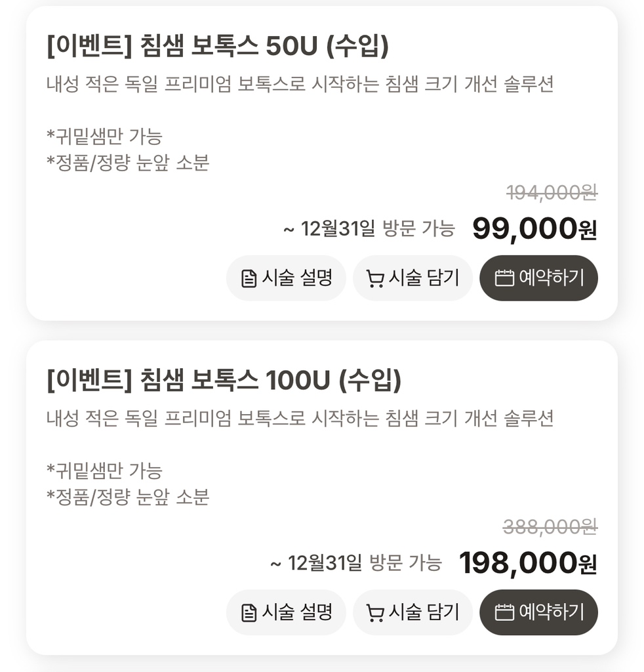644x672 pixels.
Task: View 시술 설명 for 침샘 보톡스 100U
Action: (286, 612)
